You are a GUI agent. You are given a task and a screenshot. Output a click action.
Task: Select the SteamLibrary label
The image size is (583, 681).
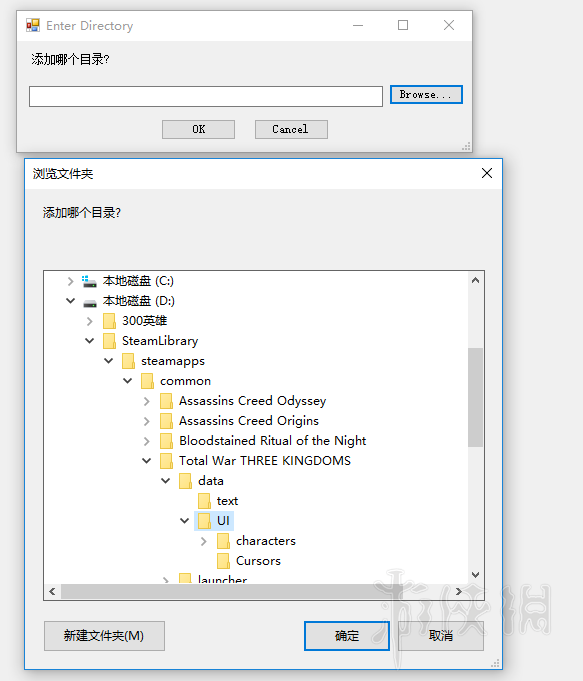pyautogui.click(x=160, y=341)
